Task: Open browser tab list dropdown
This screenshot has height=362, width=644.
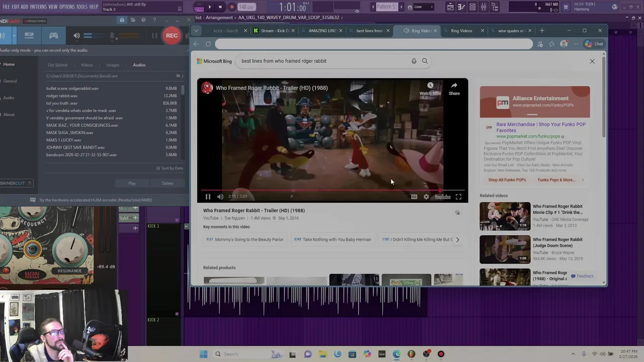Action: pos(196,31)
